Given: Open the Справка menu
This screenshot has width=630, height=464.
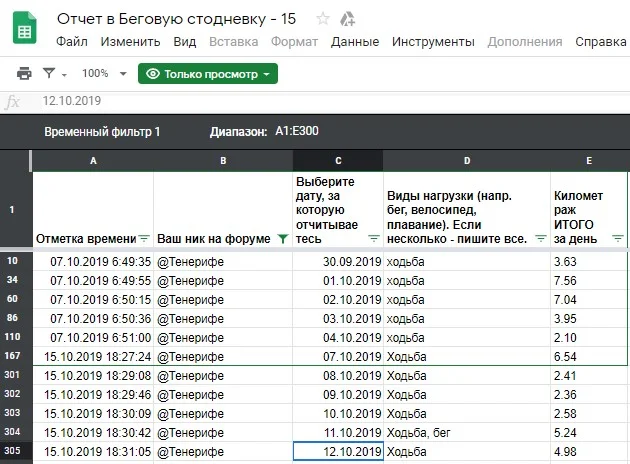Looking at the screenshot, I should click(x=601, y=42).
